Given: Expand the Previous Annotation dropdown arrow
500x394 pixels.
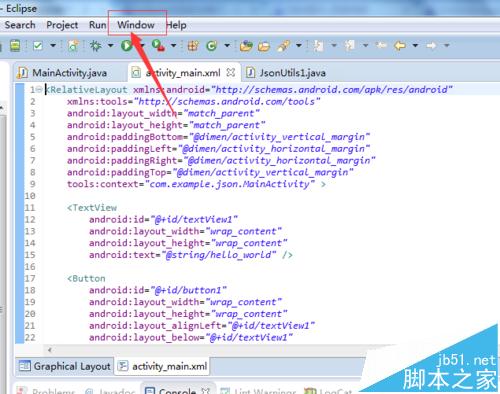Looking at the screenshot, I should pos(365,45).
